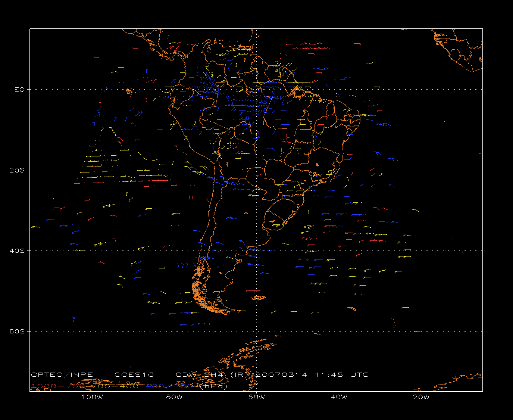This screenshot has height=420, width=513.
Task: Click the "CPTEC/INPE" caption text
Action: [62, 374]
